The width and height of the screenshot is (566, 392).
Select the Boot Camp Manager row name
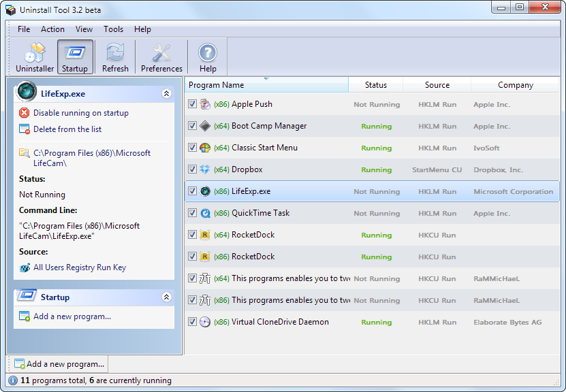click(269, 126)
